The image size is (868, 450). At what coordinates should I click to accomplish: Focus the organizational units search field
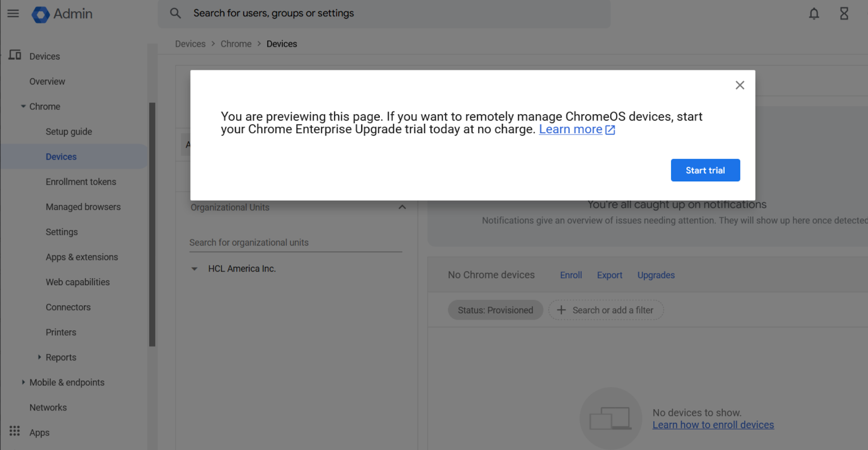[x=295, y=242]
